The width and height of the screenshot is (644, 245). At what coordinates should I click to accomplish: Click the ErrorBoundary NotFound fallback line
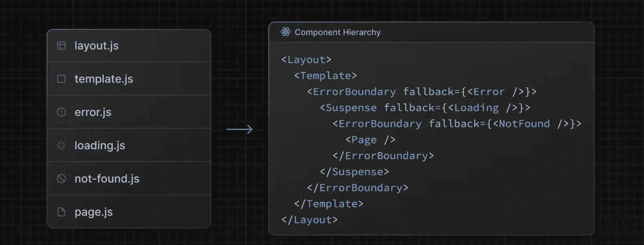457,124
